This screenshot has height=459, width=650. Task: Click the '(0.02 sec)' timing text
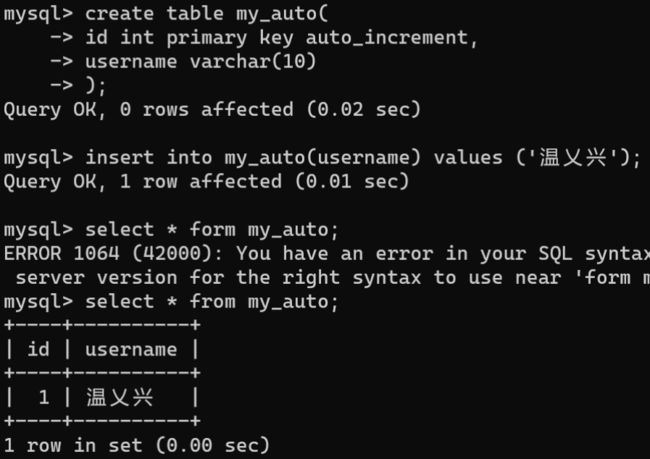pos(364,110)
